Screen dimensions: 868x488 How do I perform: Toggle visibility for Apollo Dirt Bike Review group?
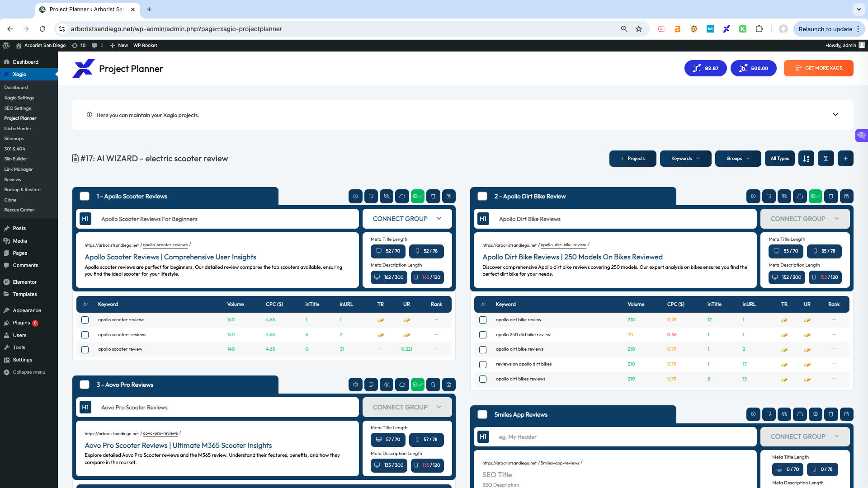point(784,197)
